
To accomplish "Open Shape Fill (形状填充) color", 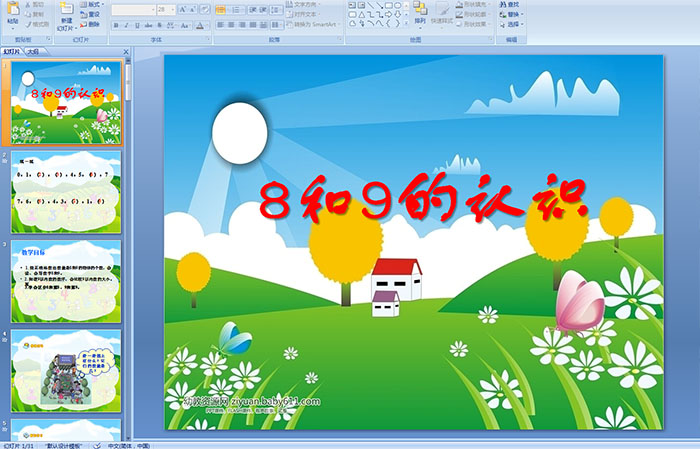I will [473, 4].
